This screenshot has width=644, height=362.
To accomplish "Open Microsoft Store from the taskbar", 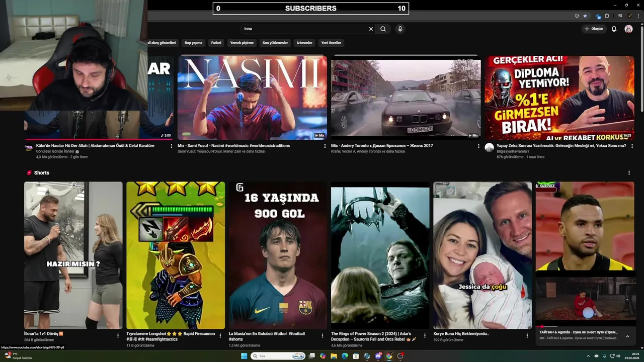I will click(356, 356).
